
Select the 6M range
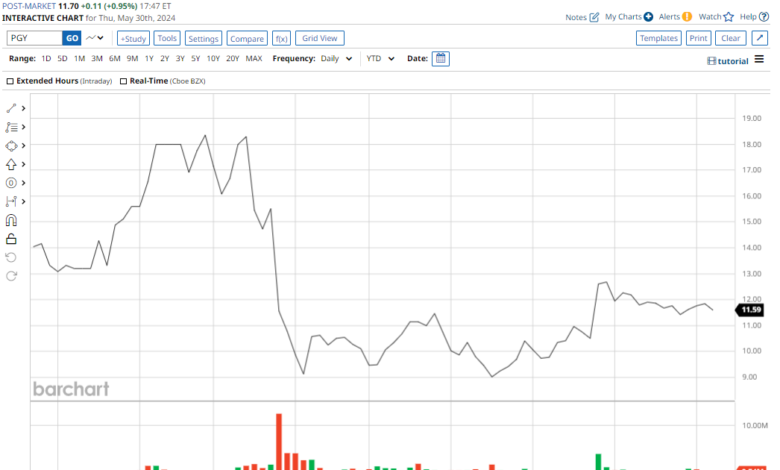point(115,59)
